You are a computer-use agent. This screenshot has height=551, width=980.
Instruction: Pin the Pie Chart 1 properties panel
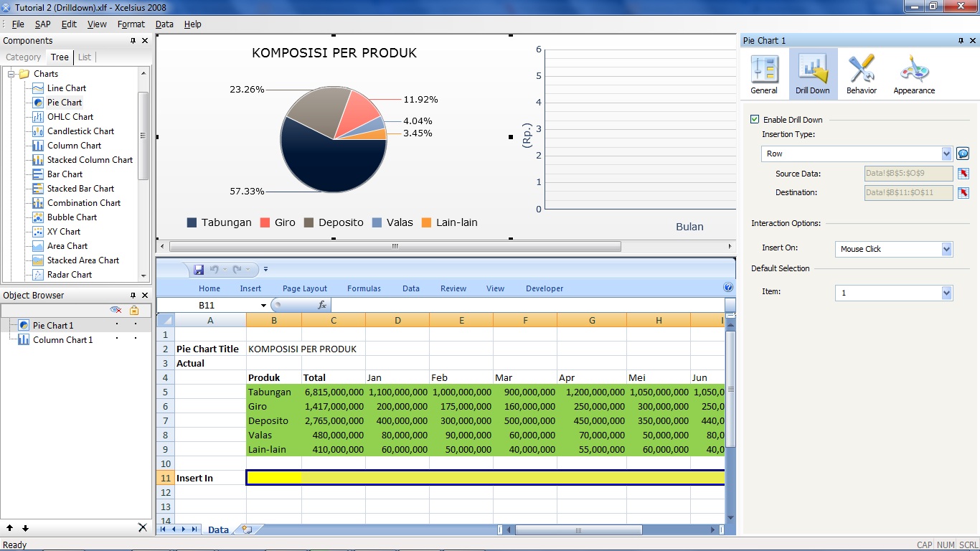[961, 41]
